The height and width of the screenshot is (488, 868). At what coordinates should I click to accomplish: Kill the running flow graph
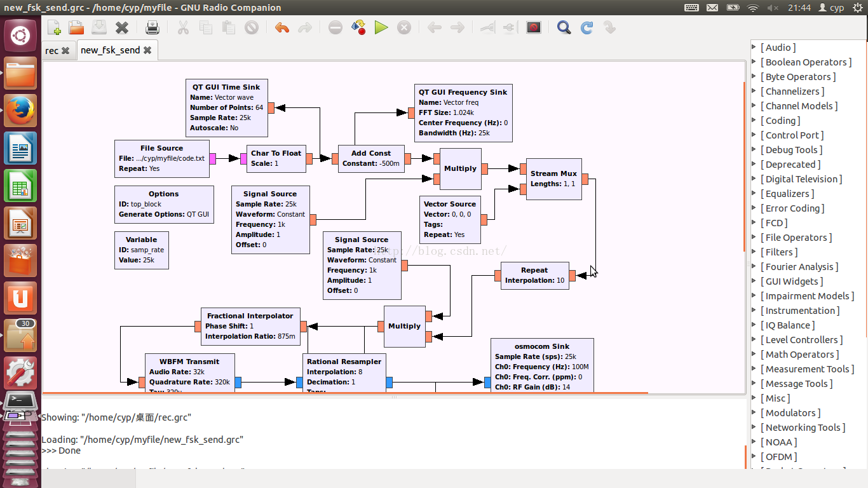click(x=404, y=27)
